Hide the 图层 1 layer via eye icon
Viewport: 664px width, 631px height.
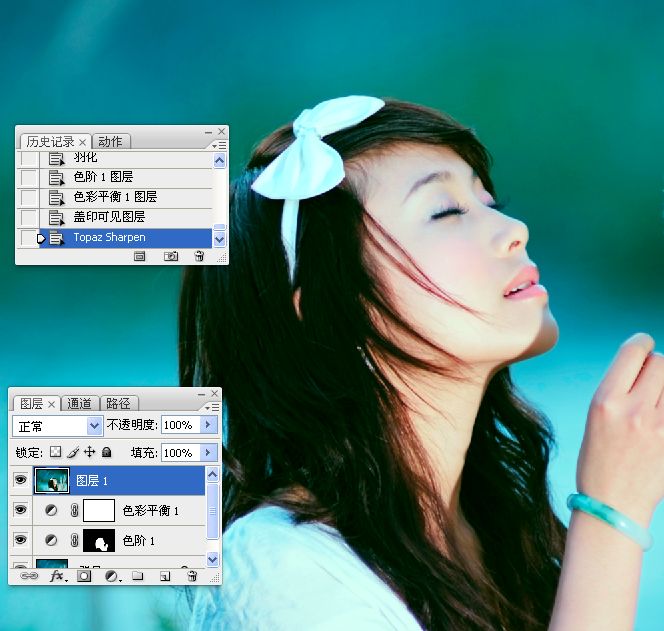click(20, 480)
